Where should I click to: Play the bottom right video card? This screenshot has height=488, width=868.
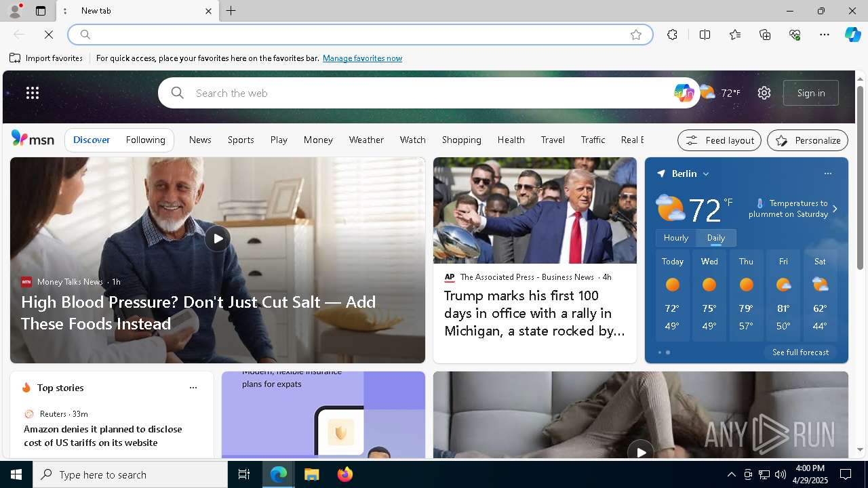[x=641, y=451]
